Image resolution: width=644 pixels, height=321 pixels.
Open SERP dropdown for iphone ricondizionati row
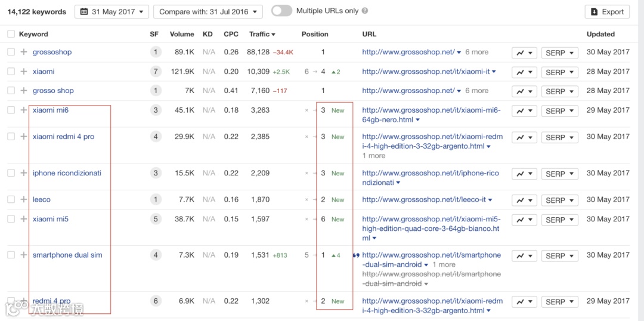point(560,174)
